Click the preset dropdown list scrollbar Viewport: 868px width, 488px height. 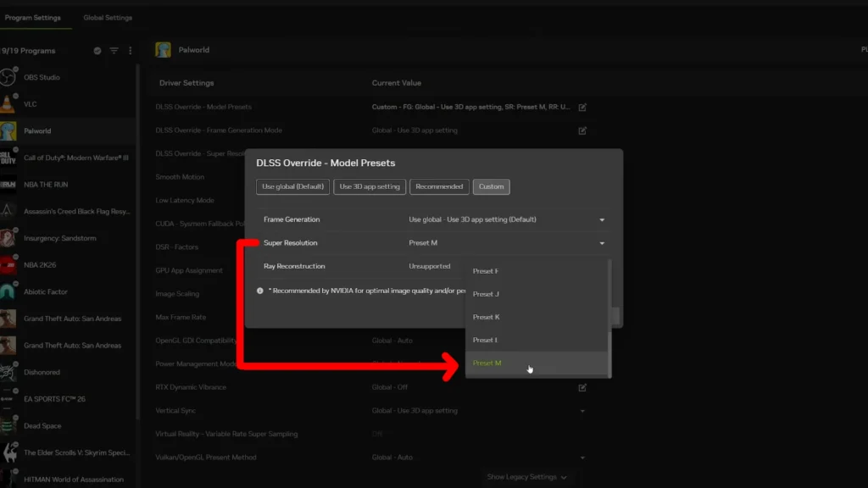[609, 353]
